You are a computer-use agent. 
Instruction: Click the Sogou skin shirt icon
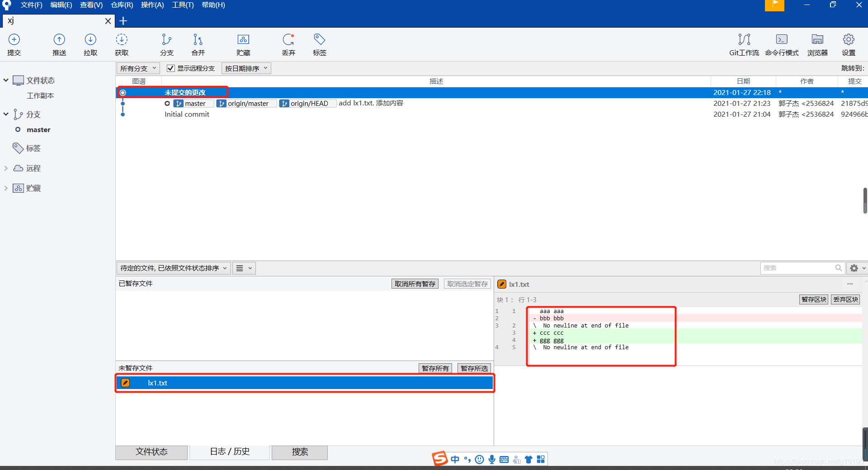(528, 460)
